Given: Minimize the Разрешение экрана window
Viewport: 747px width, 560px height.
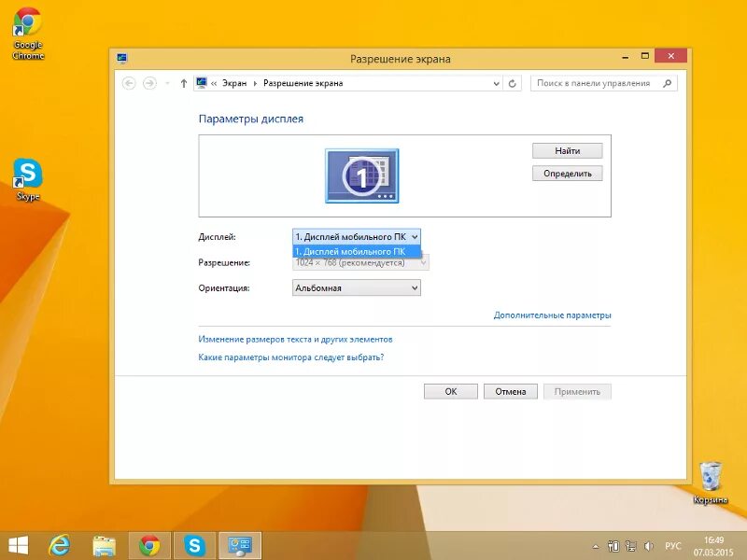Looking at the screenshot, I should 626,57.
